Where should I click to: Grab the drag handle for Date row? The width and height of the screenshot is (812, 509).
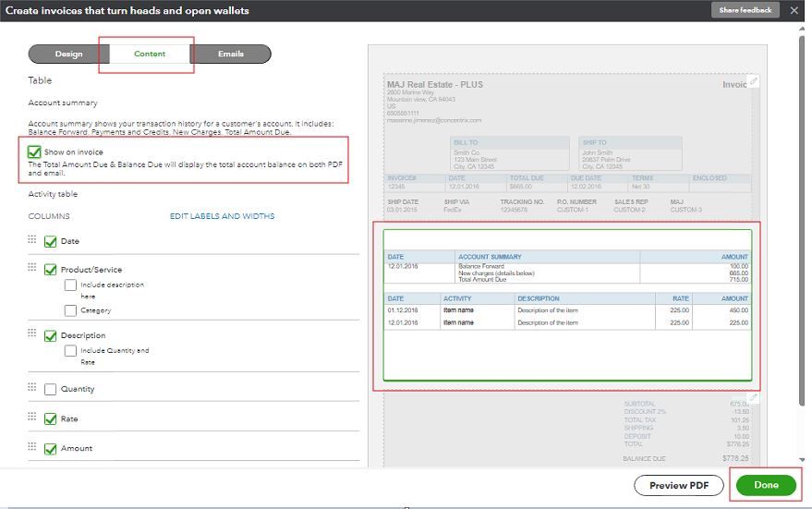[x=32, y=239]
